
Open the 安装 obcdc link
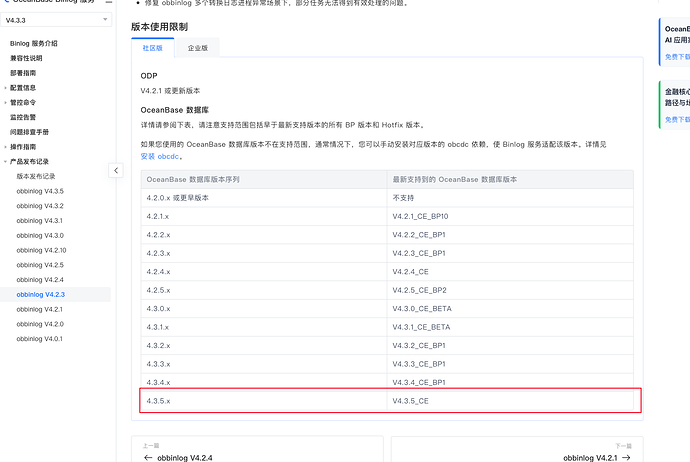pos(159,156)
